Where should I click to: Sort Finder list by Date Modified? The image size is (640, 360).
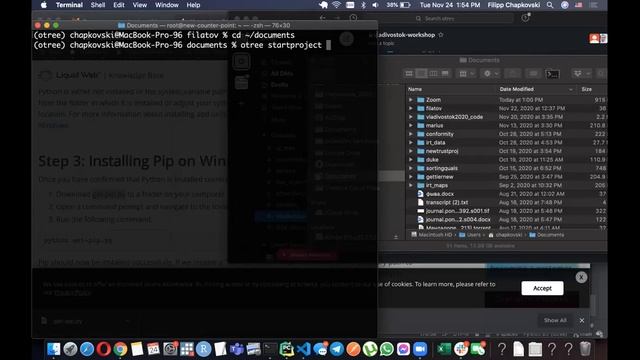click(x=516, y=89)
